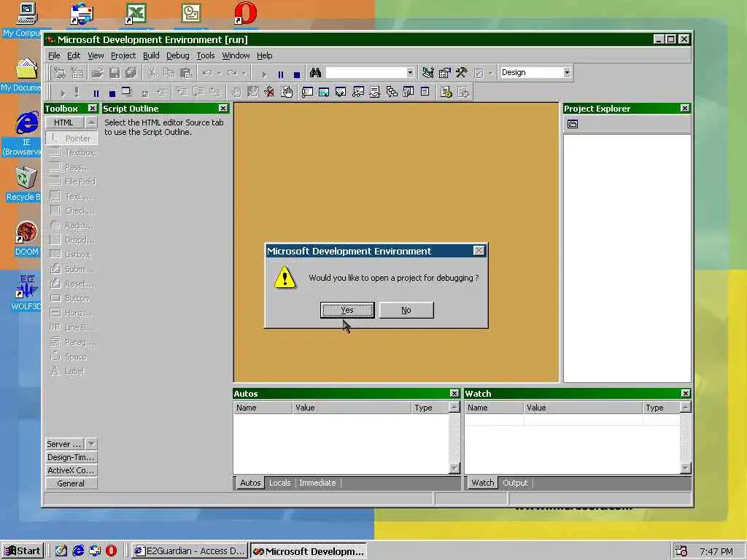Click the Properties Window toolbar icon
The height and width of the screenshot is (560, 747).
pos(444,73)
